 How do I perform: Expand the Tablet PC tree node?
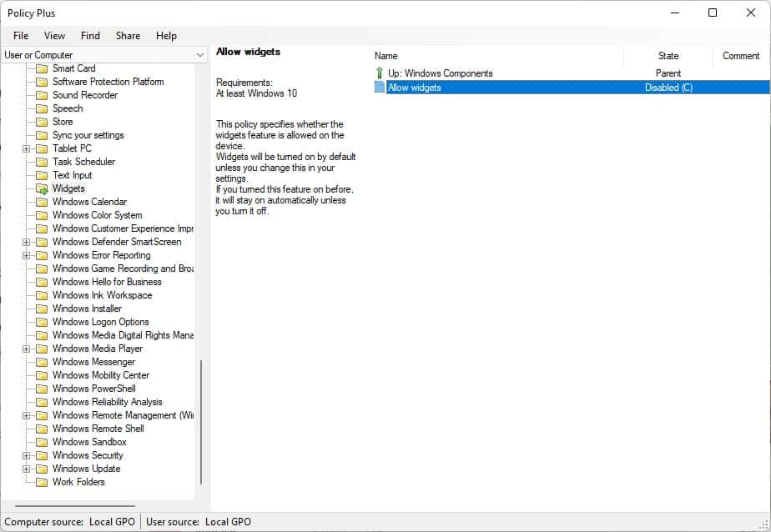click(x=27, y=148)
